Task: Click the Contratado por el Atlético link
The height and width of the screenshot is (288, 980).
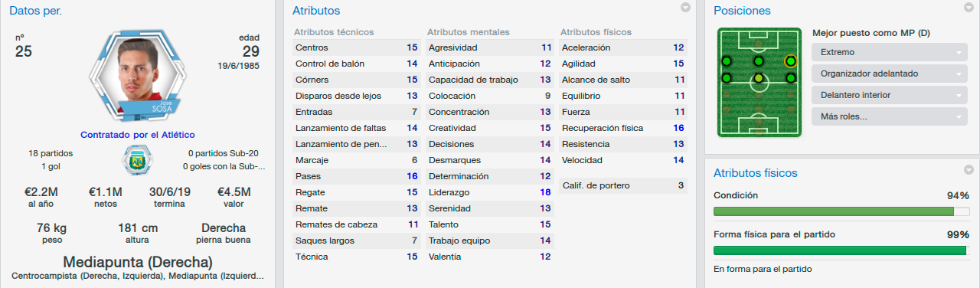Action: coord(138,134)
